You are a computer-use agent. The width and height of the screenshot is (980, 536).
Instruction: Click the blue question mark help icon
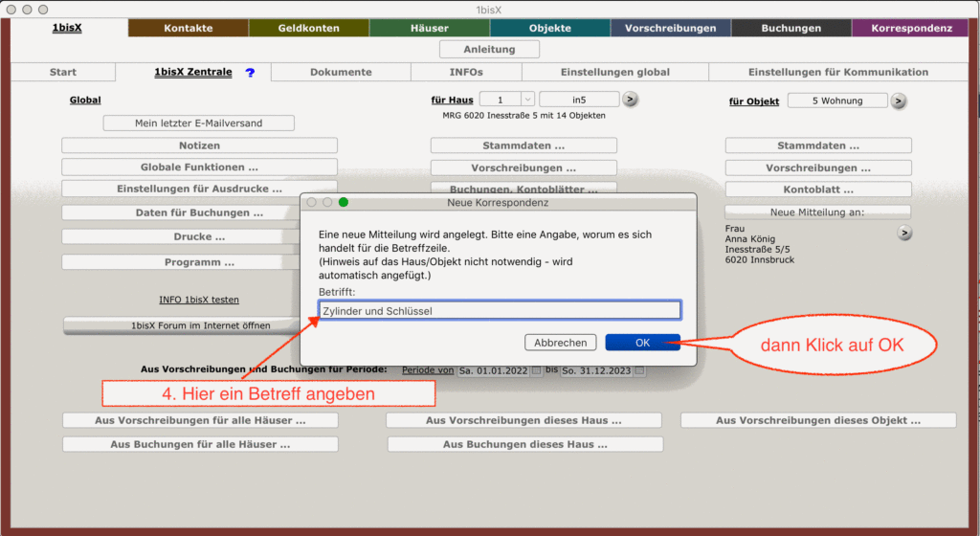[x=250, y=73]
